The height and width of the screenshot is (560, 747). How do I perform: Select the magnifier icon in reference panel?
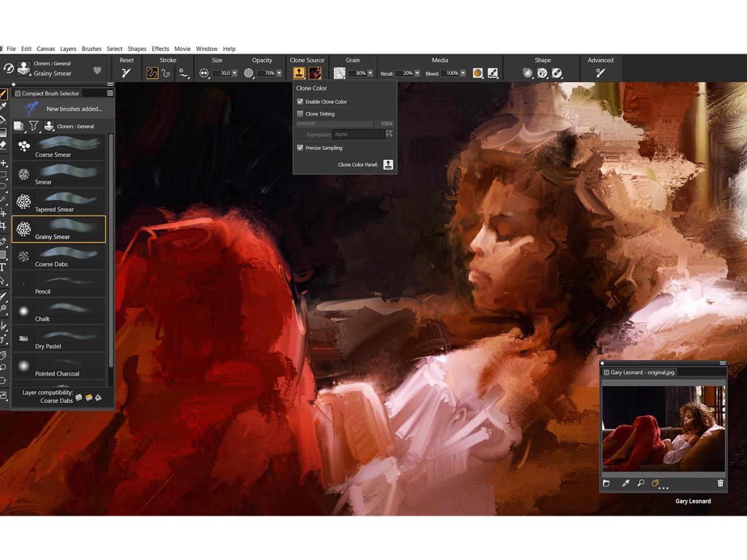641,483
